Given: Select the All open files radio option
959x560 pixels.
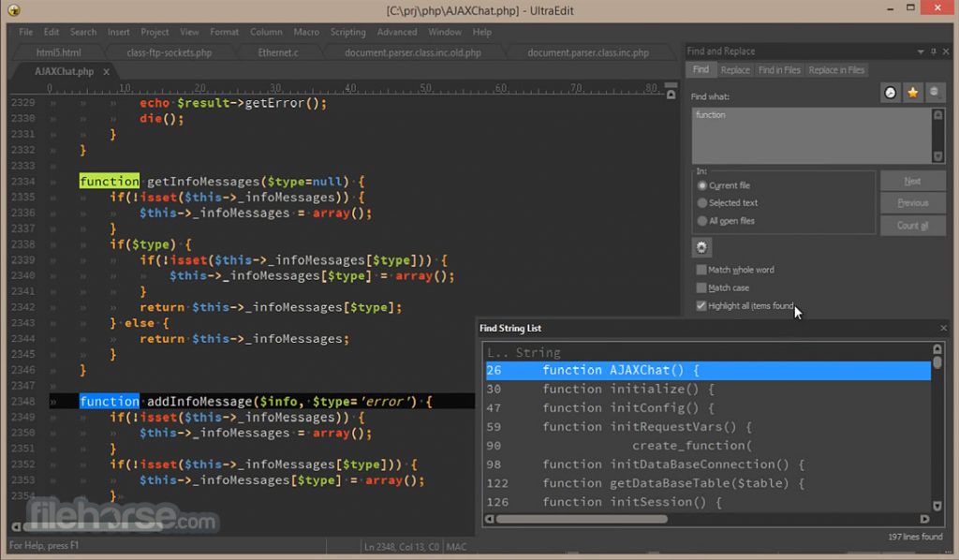Looking at the screenshot, I should coord(701,221).
